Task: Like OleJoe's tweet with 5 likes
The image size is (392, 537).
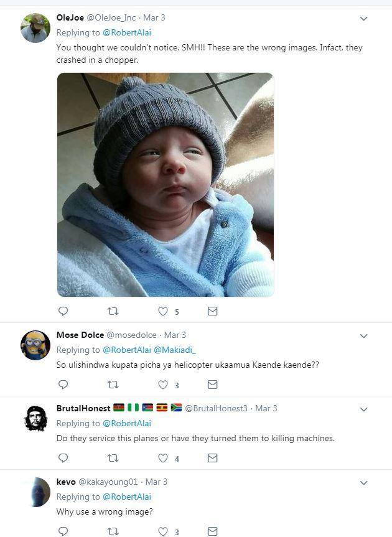Action: pyautogui.click(x=163, y=311)
